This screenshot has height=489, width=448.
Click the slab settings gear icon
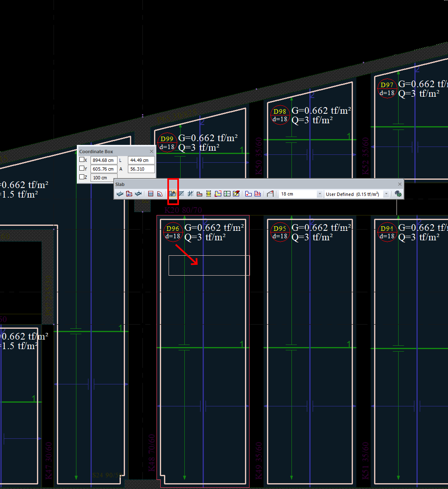pyautogui.click(x=398, y=194)
